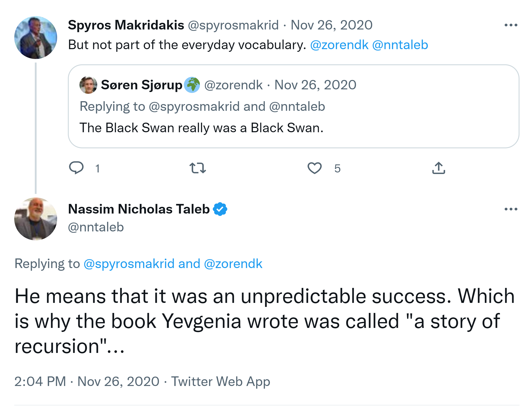Click the @zorendk mention in Spyros's tweet
This screenshot has height=413, width=532.
[339, 45]
